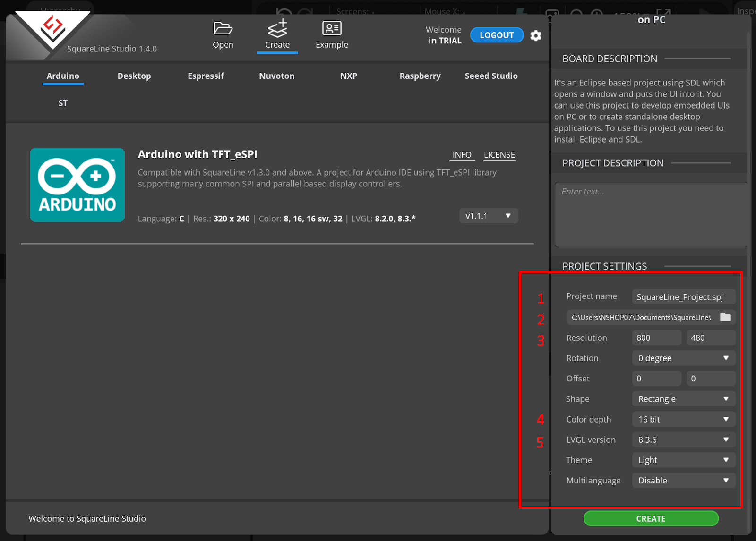The height and width of the screenshot is (541, 756).
Task: Open the LICENSE link for Arduino board
Action: pyautogui.click(x=499, y=155)
